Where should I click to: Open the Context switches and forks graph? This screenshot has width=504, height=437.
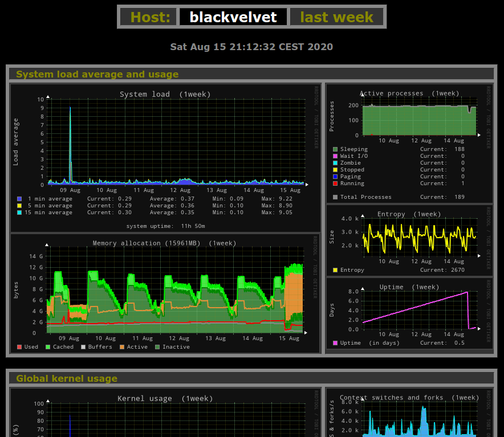coord(409,413)
